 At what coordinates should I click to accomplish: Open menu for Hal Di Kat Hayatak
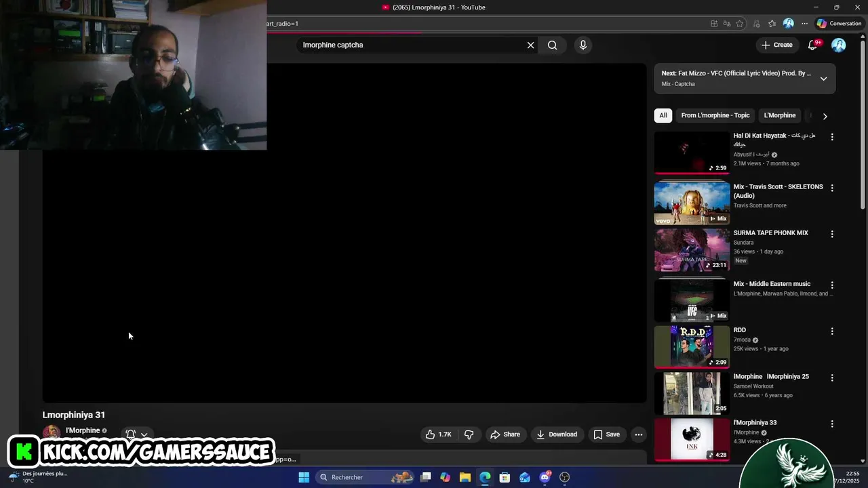832,137
